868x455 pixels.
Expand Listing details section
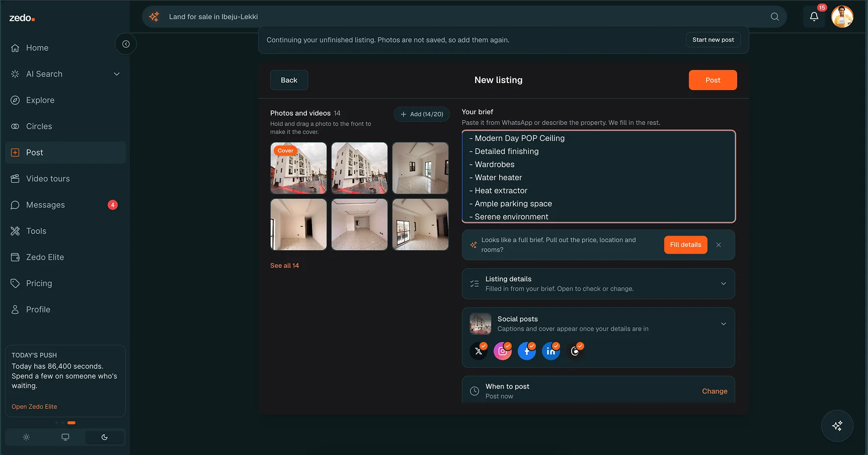(x=598, y=284)
